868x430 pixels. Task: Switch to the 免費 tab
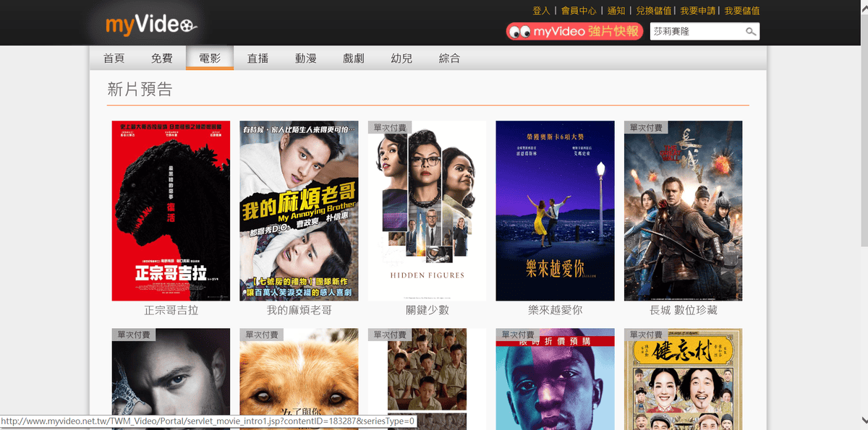tap(162, 59)
